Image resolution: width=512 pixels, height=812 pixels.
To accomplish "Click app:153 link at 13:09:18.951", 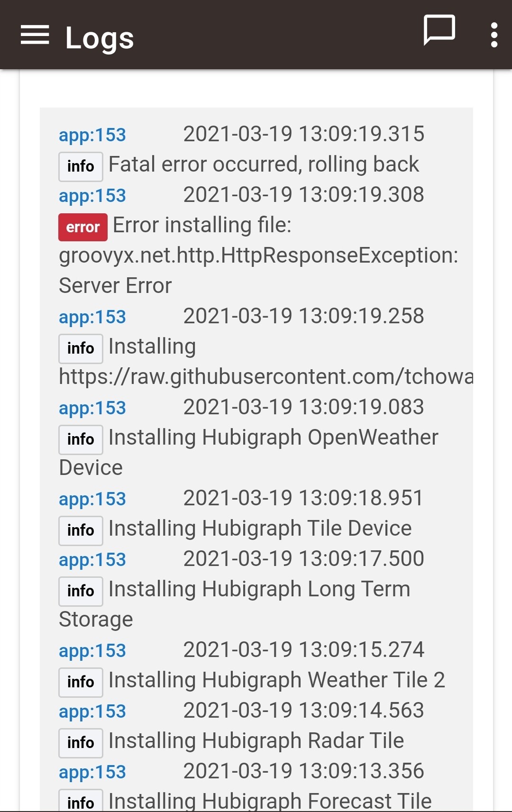I will coord(92,499).
